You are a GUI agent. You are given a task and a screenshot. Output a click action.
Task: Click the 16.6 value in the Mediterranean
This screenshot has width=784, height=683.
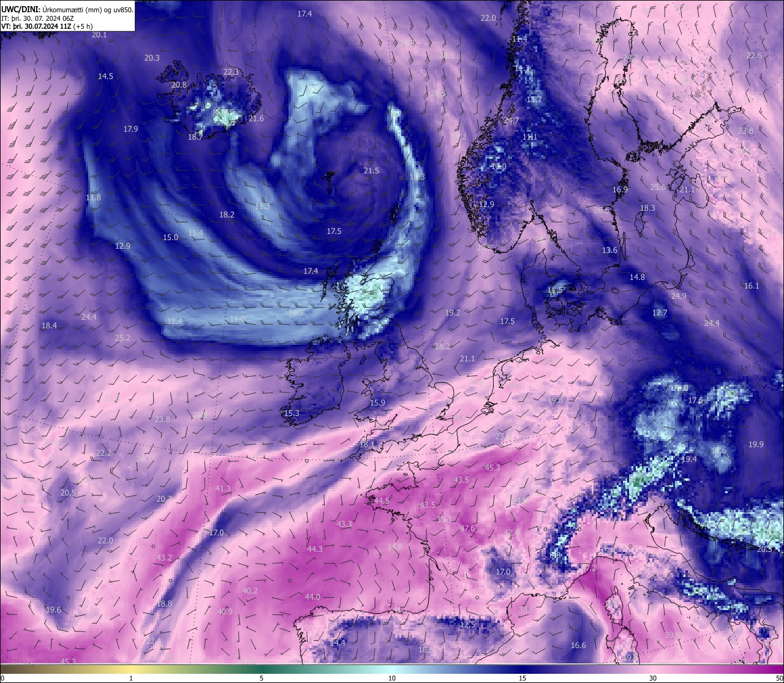click(x=578, y=645)
